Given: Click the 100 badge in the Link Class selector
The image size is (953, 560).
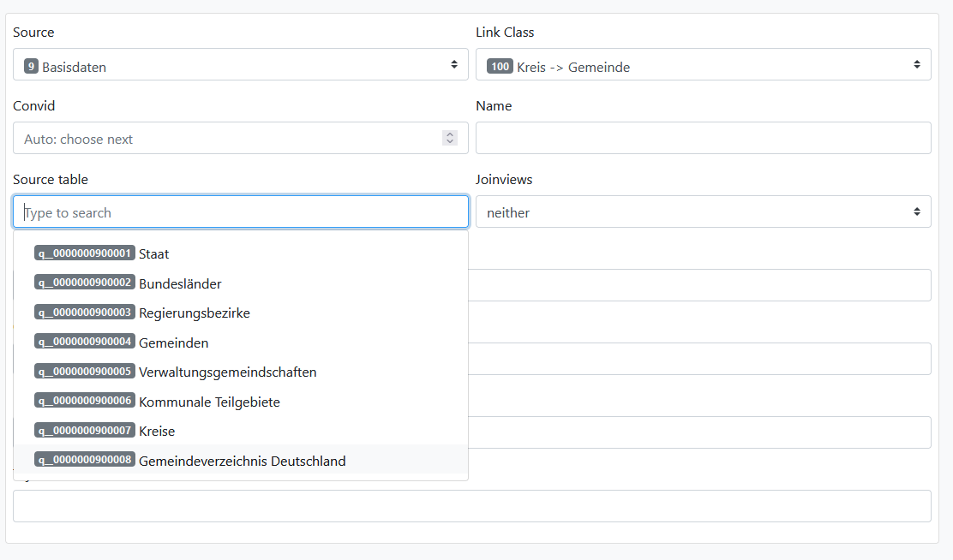Looking at the screenshot, I should [499, 64].
